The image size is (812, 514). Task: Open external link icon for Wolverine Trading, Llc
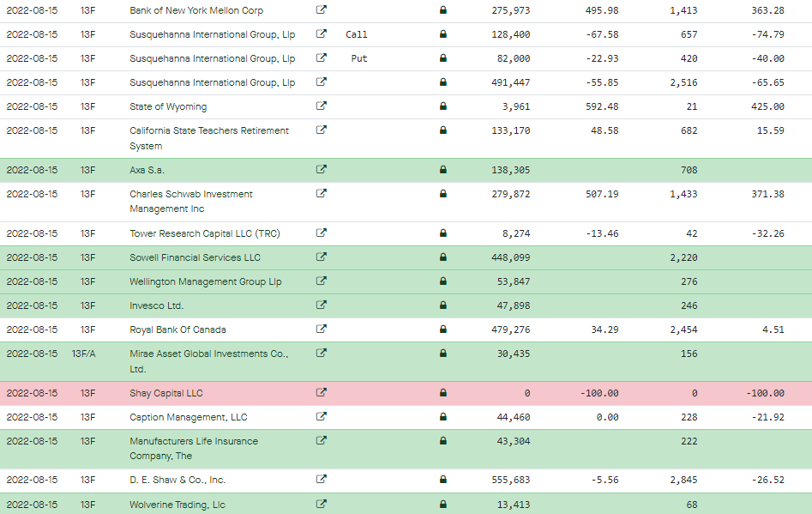tap(321, 504)
